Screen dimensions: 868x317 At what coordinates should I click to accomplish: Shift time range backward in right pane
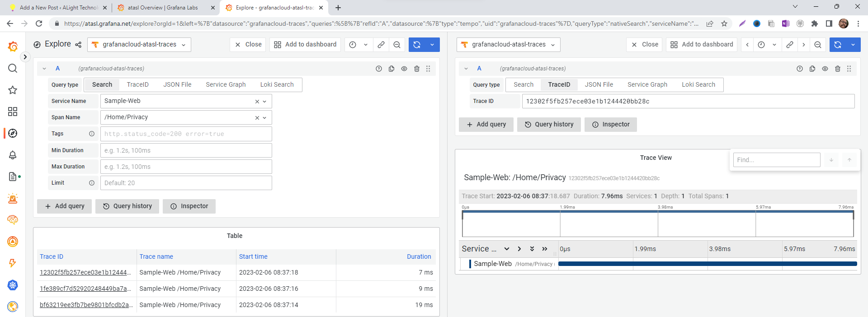pyautogui.click(x=747, y=45)
